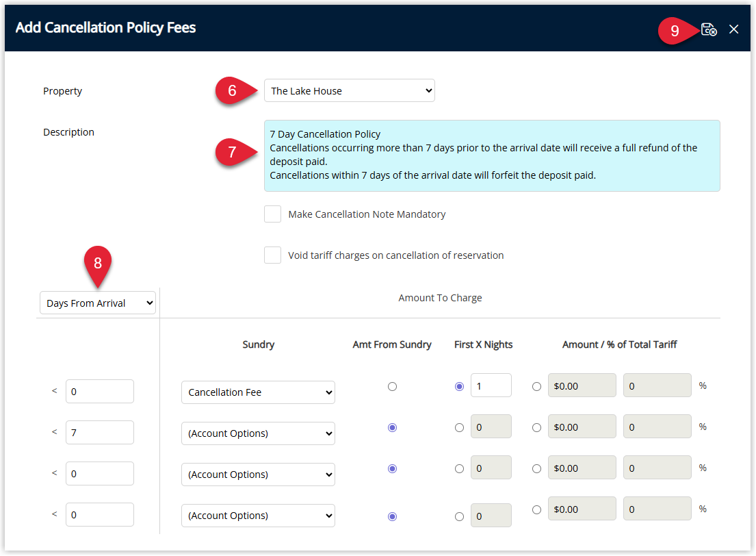Select Amount/% radio in 7 days row

coord(536,427)
